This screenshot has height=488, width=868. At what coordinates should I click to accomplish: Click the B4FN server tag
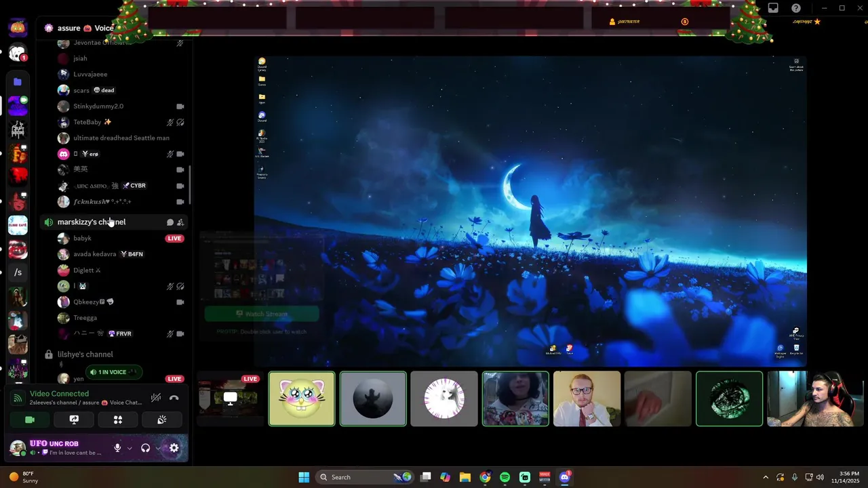click(132, 254)
